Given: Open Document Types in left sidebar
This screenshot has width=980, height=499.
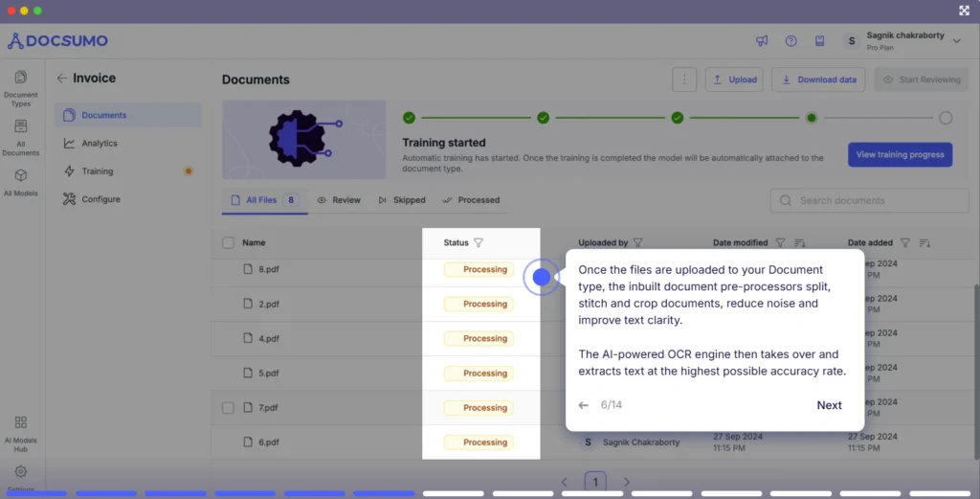Looking at the screenshot, I should [x=21, y=89].
